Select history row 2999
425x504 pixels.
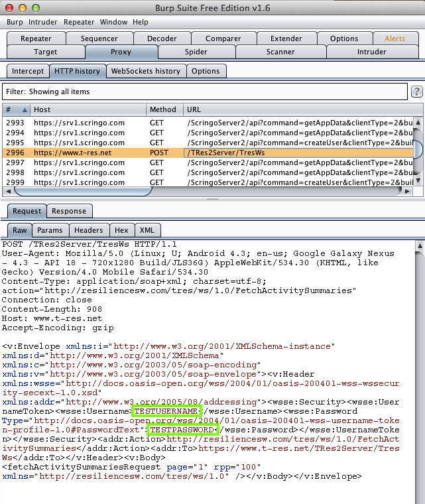pyautogui.click(x=208, y=182)
